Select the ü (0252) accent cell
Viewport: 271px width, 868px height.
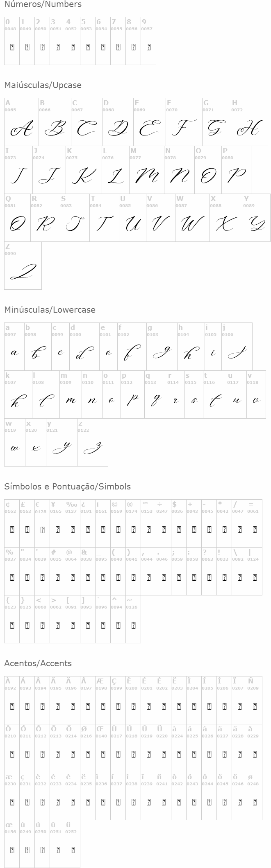(x=73, y=850)
